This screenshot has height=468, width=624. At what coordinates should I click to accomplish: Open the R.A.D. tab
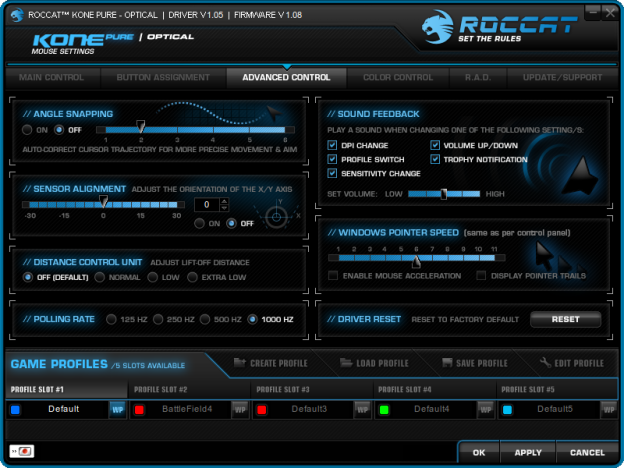pos(478,78)
